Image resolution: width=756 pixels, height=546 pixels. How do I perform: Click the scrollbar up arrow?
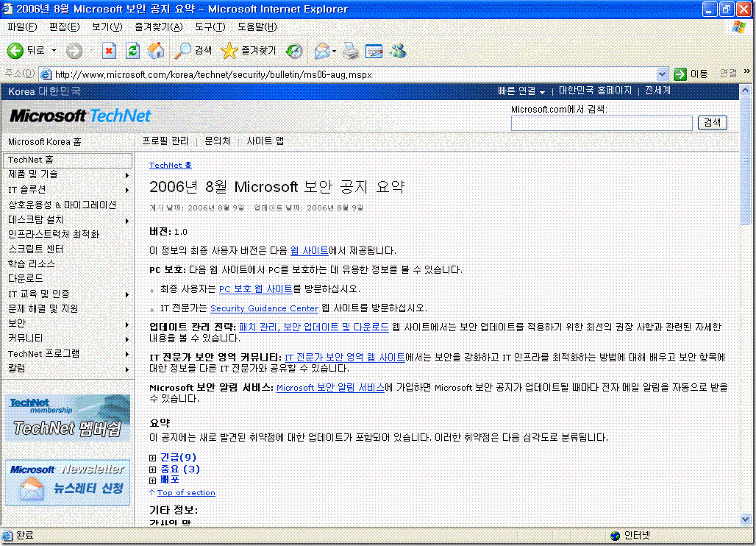[x=745, y=90]
